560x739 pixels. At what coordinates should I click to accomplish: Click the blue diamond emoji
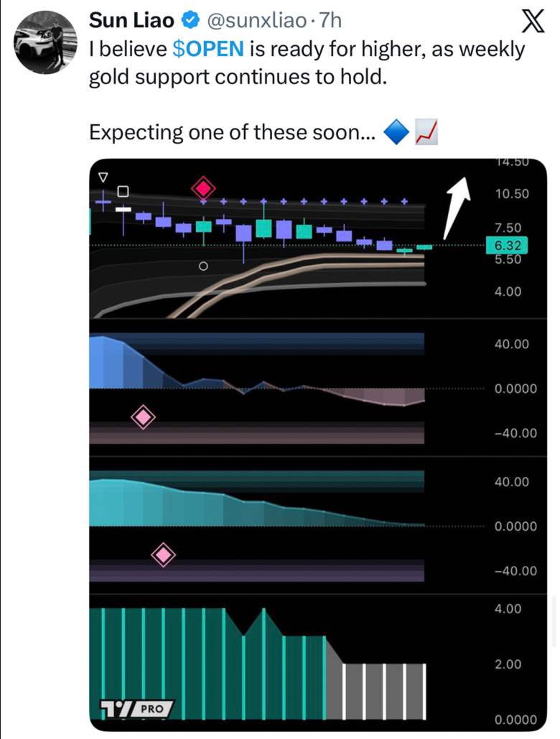pyautogui.click(x=396, y=132)
